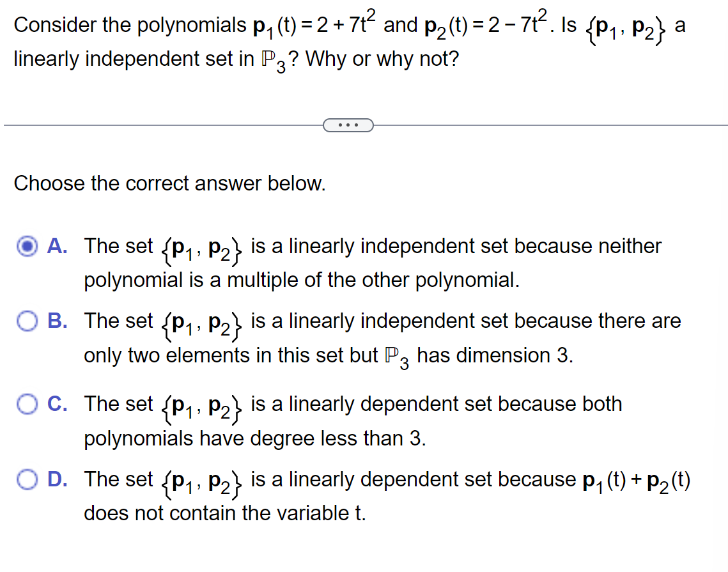
Task: Click the bold letter D label
Action: (x=56, y=479)
